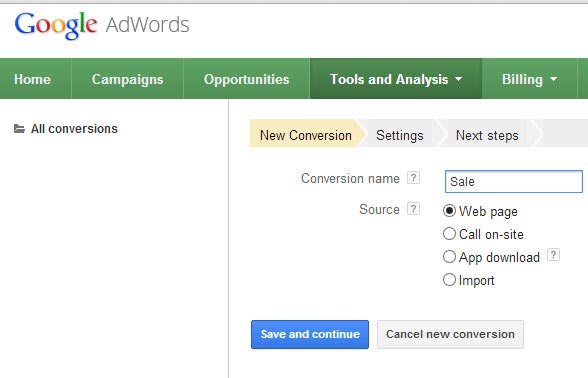588x378 pixels.
Task: Open help icon next to App download
Action: click(x=553, y=255)
